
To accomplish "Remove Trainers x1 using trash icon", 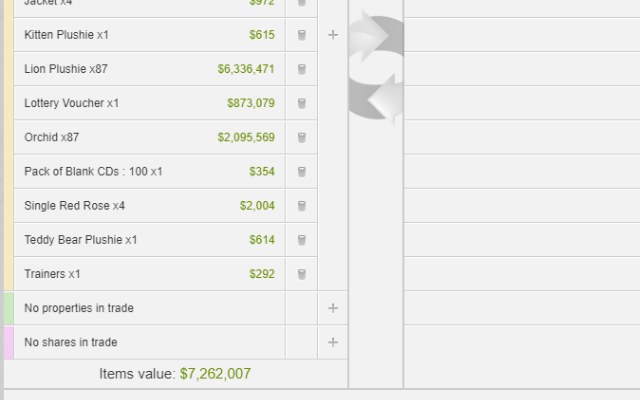I will pyautogui.click(x=302, y=274).
